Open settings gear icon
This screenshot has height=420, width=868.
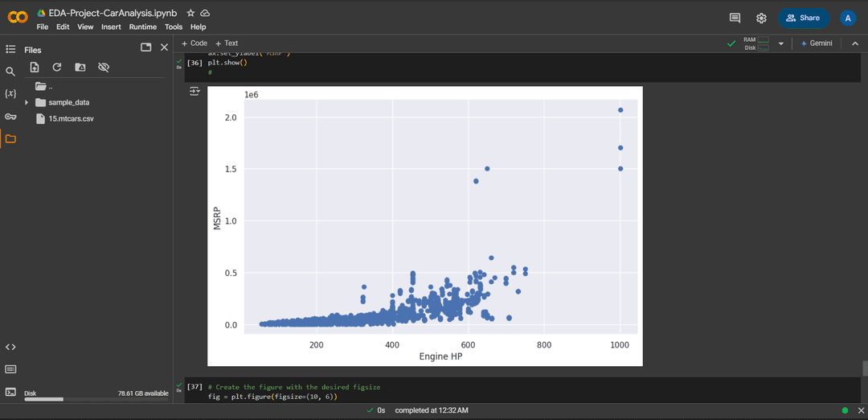coord(761,18)
